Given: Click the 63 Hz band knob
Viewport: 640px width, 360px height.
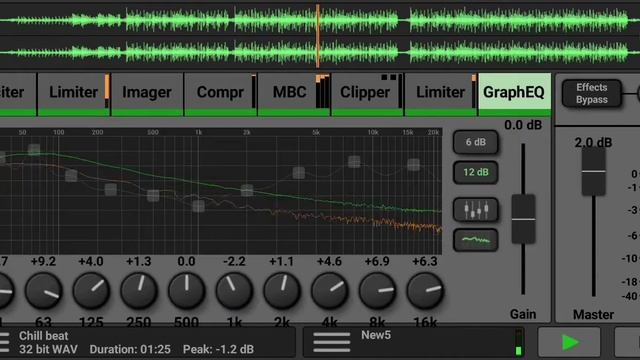Looking at the screenshot, I should tap(43, 291).
